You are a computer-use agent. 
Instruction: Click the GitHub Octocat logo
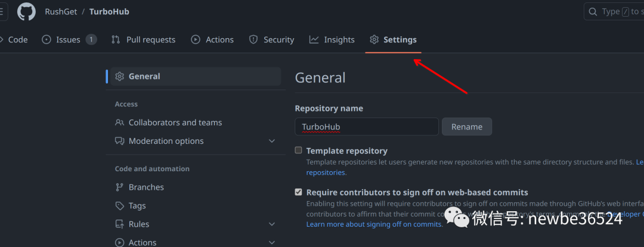pyautogui.click(x=27, y=11)
